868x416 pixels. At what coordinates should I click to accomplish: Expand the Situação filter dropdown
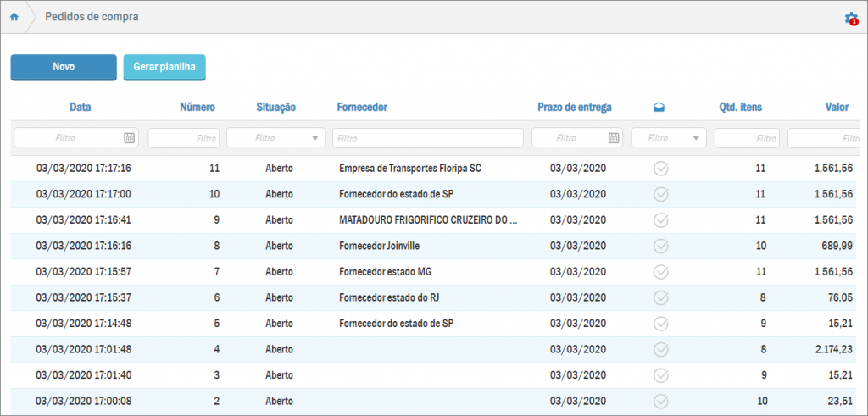point(315,137)
